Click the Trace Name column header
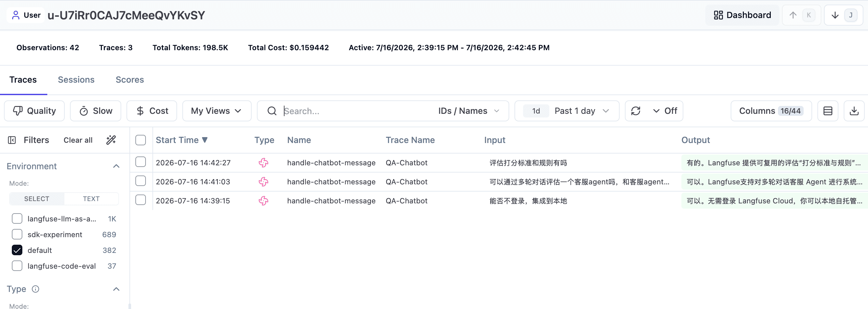868x309 pixels. (x=410, y=140)
